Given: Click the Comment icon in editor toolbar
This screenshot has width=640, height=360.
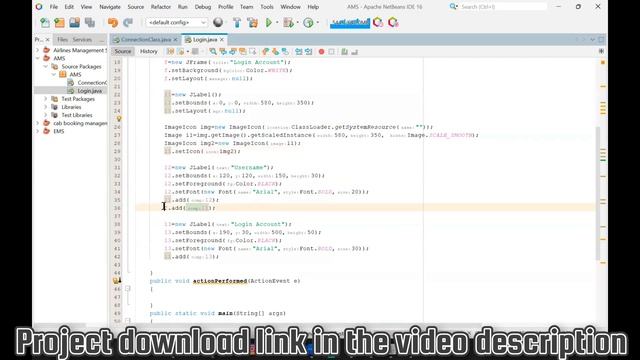Looking at the screenshot, I should pyautogui.click(x=344, y=51).
